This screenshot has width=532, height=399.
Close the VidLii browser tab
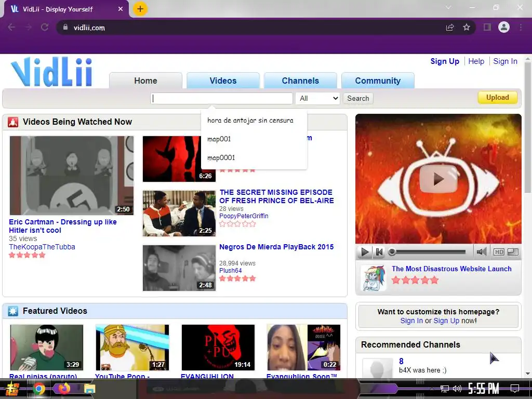click(121, 9)
